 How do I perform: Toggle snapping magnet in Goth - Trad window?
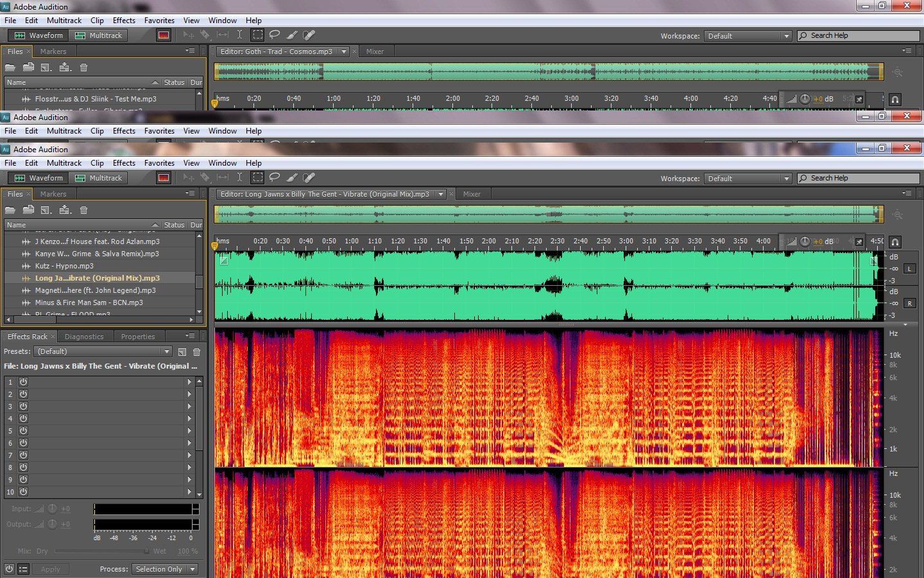click(895, 100)
